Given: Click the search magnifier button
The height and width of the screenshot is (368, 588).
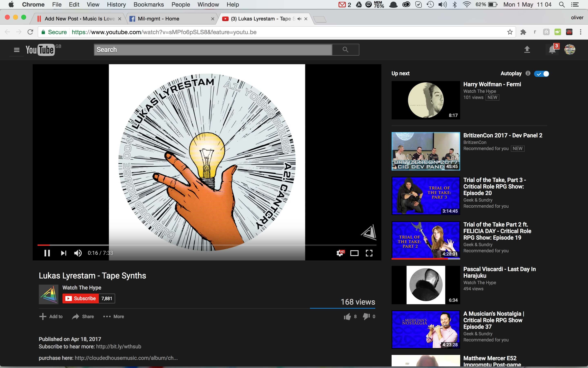Looking at the screenshot, I should tap(345, 50).
